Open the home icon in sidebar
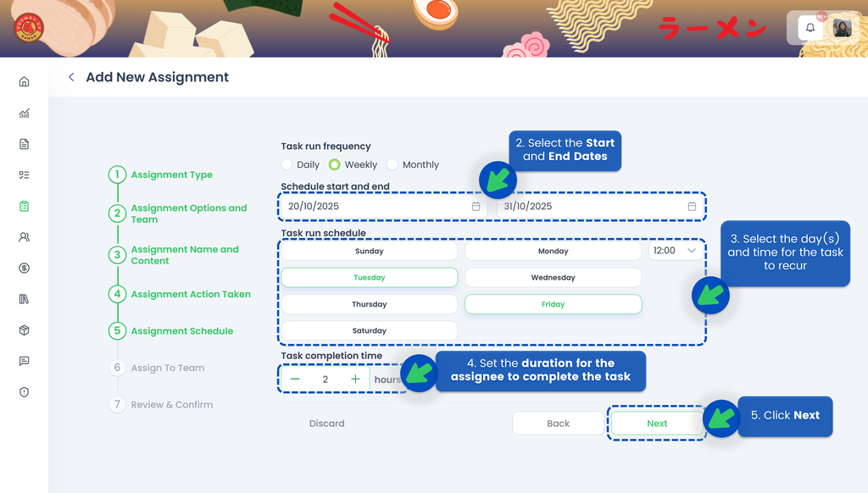868x493 pixels. tap(24, 82)
